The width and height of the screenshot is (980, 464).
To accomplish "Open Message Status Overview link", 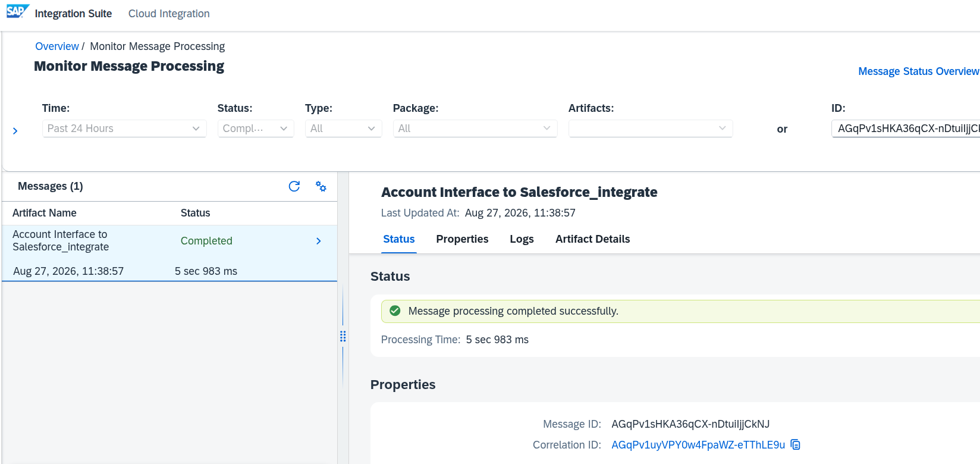I will 918,71.
